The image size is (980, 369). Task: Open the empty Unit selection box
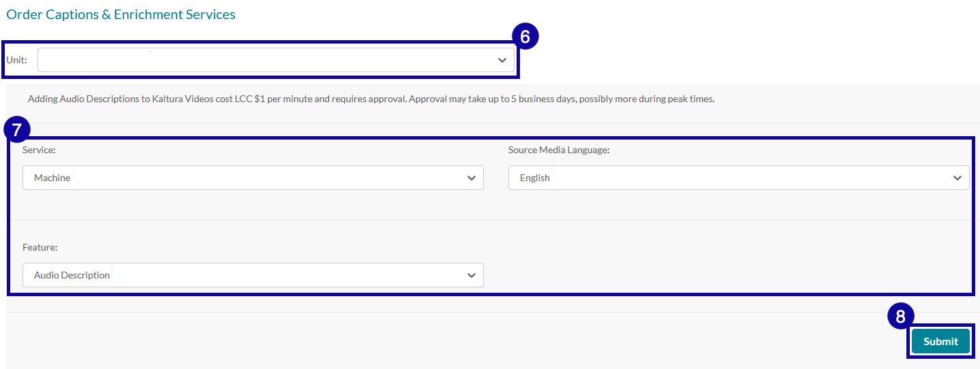[266, 60]
